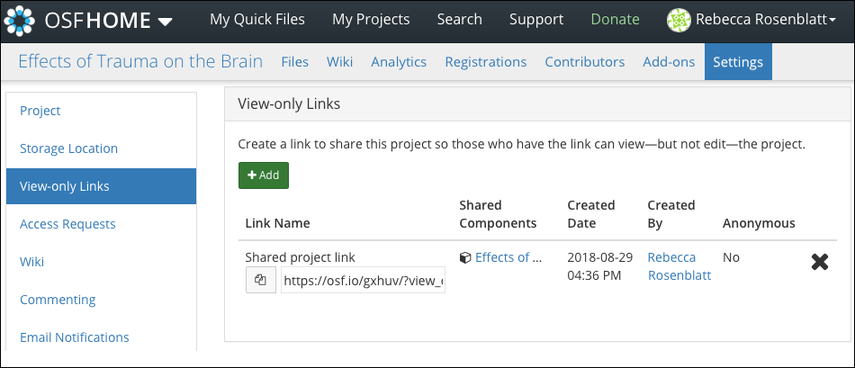
Task: Open My Quick Files in navbar
Action: pyautogui.click(x=257, y=20)
